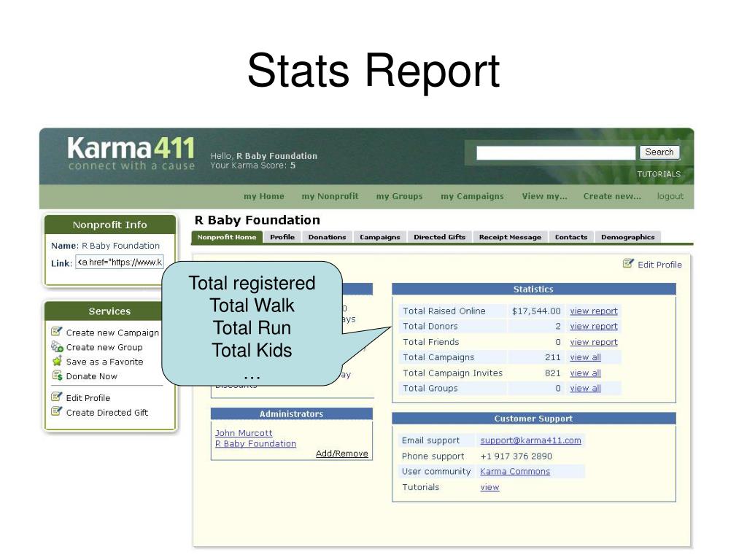Click Create new Group service link

[104, 347]
